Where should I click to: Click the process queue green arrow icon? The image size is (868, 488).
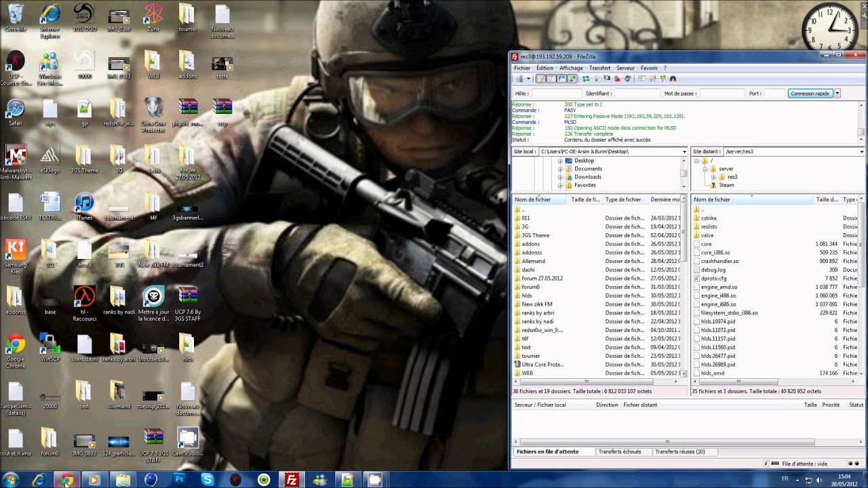click(596, 79)
